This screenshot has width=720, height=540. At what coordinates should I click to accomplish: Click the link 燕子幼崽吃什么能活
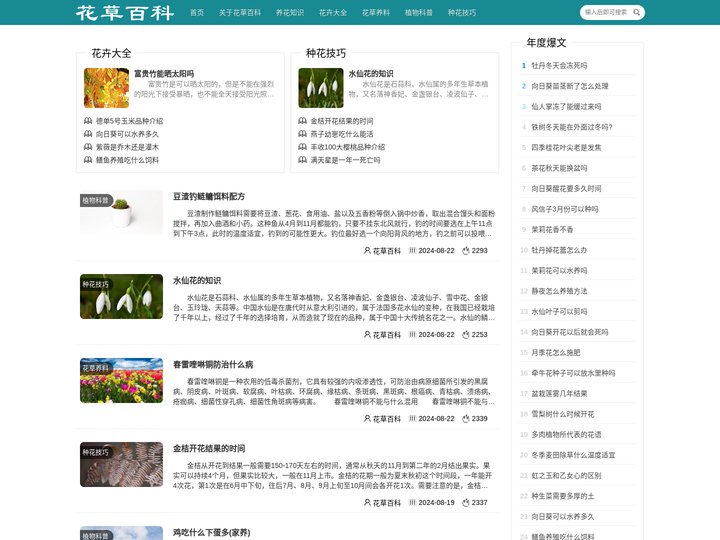pos(342,134)
